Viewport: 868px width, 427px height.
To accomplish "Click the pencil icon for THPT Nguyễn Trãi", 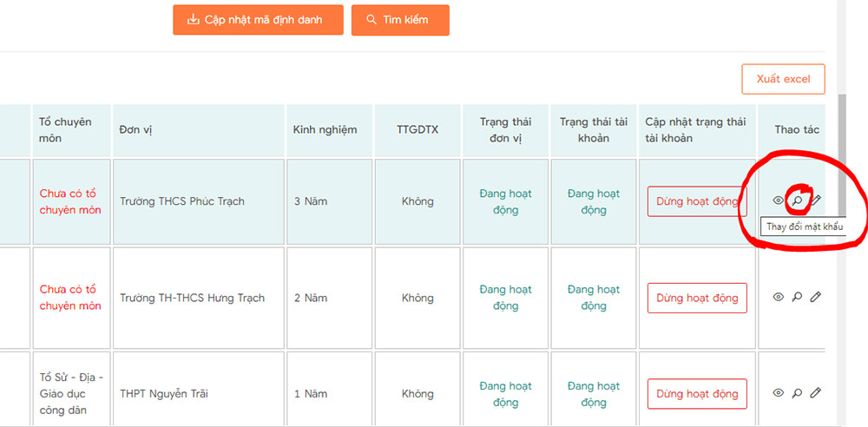I will point(815,393).
